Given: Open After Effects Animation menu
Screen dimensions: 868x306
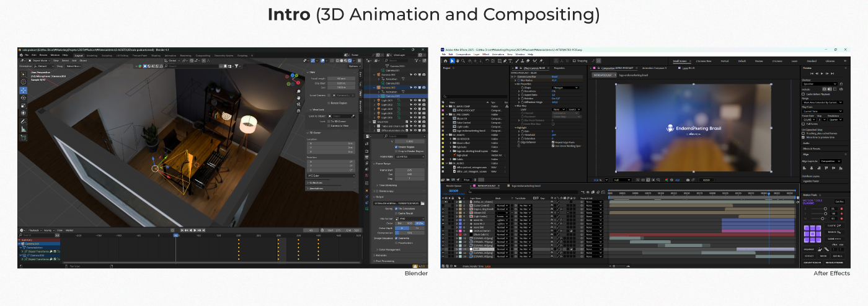Looking at the screenshot, I should point(498,55).
